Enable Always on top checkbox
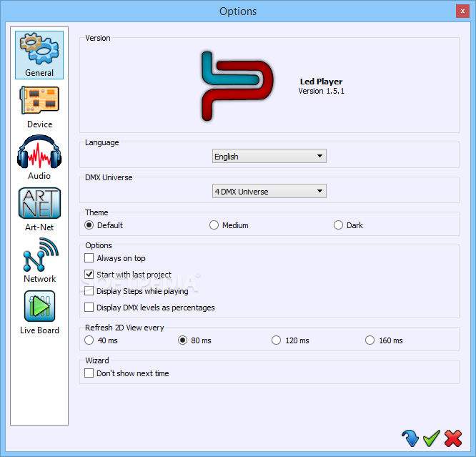The height and width of the screenshot is (457, 476). [89, 258]
